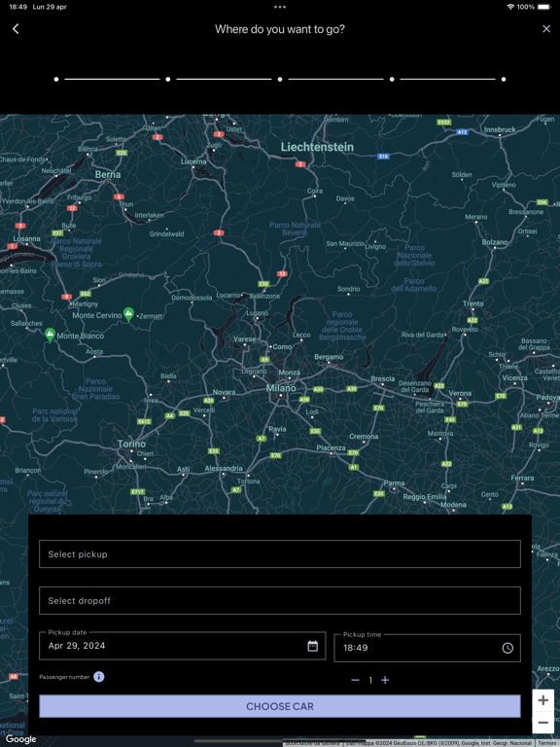Click Brescia label on the map

[x=383, y=378]
